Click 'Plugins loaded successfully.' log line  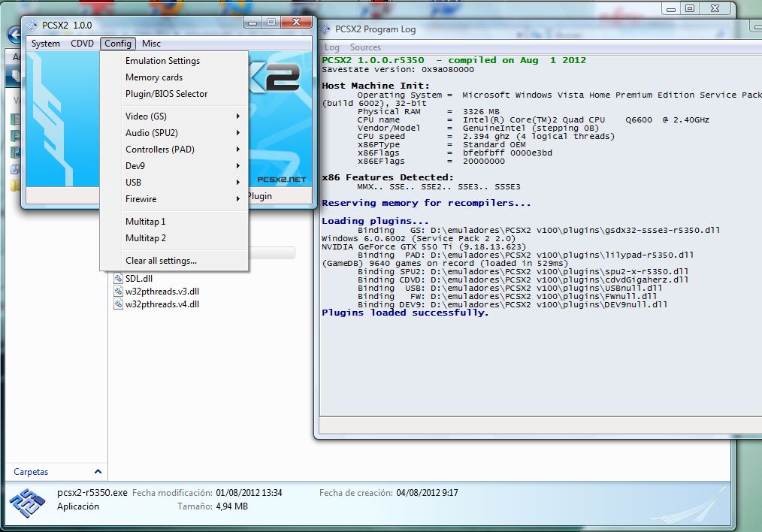(405, 313)
